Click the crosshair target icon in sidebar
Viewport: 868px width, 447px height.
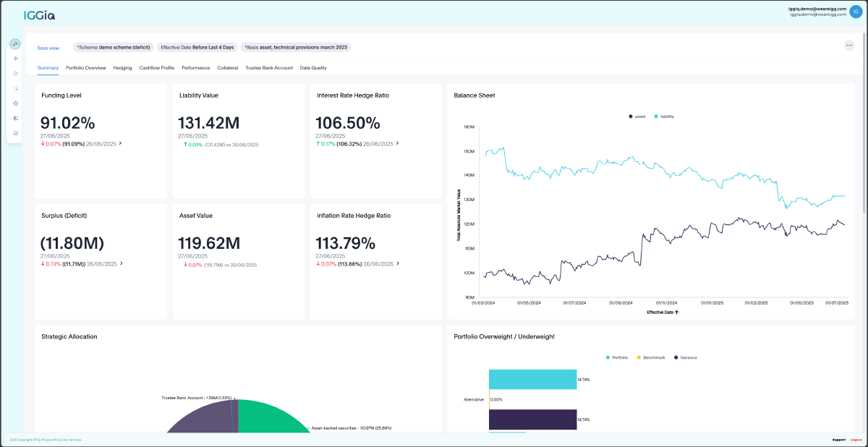coord(16,58)
